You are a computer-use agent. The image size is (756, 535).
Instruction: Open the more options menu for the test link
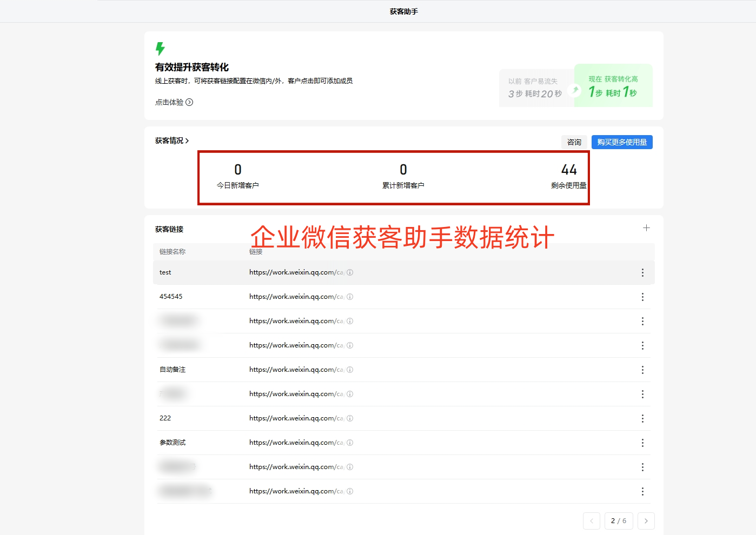(642, 273)
